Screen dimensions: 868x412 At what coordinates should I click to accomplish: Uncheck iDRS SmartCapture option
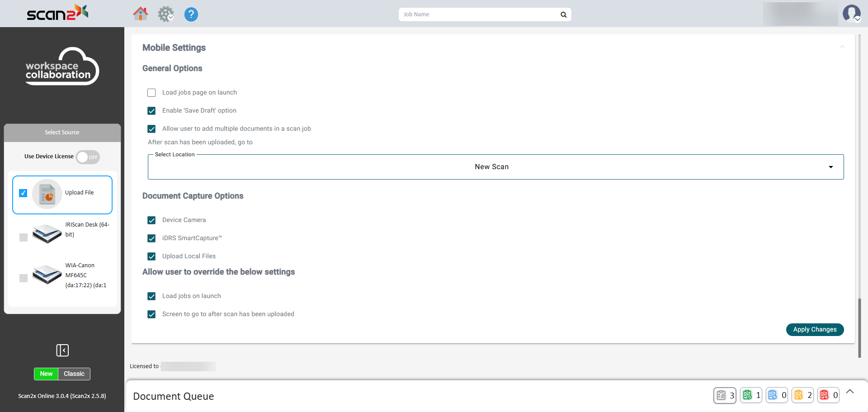point(151,238)
